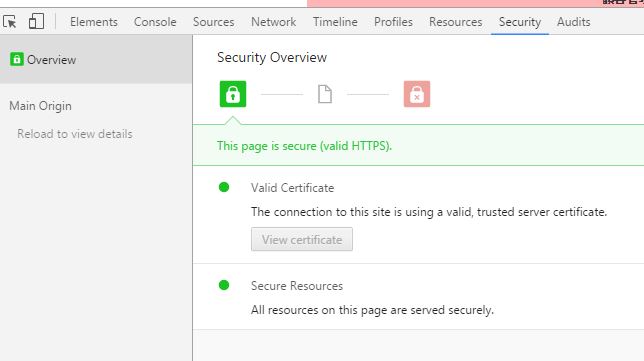Image resolution: width=644 pixels, height=361 pixels.
Task: Open the Profiles tab
Action: pyautogui.click(x=393, y=22)
